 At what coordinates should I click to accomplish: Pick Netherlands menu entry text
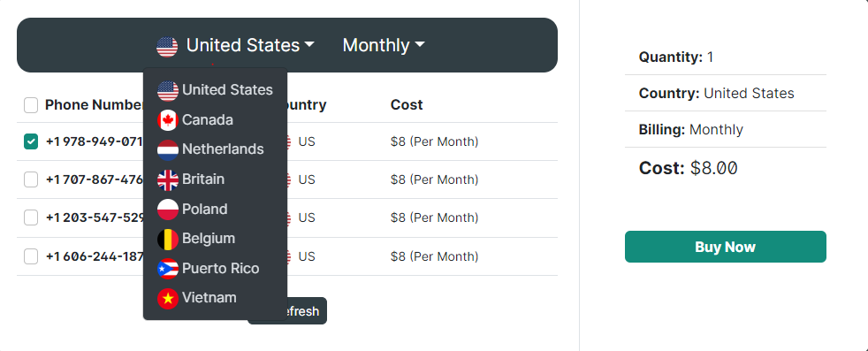pyautogui.click(x=223, y=149)
